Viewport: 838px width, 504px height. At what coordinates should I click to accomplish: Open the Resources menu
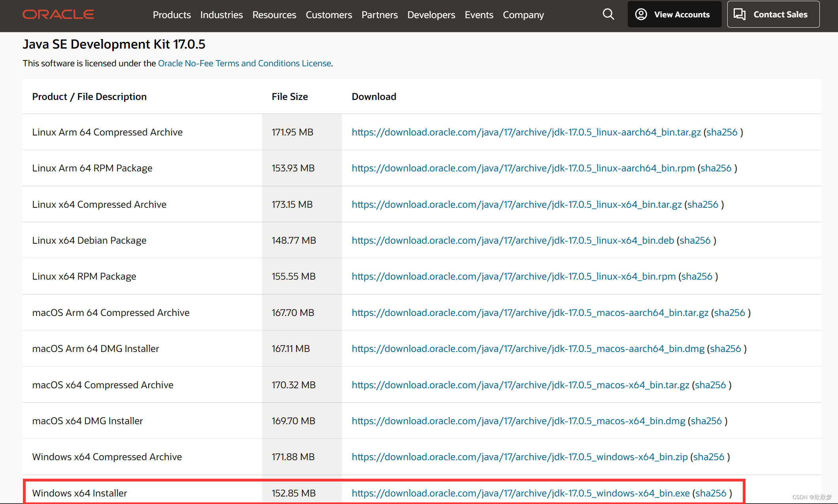pos(274,15)
